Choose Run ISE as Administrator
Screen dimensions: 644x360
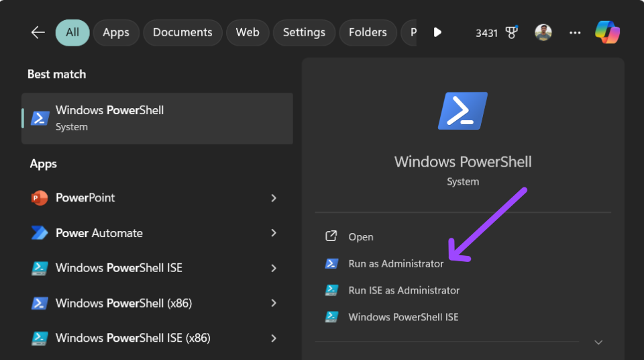tap(404, 290)
